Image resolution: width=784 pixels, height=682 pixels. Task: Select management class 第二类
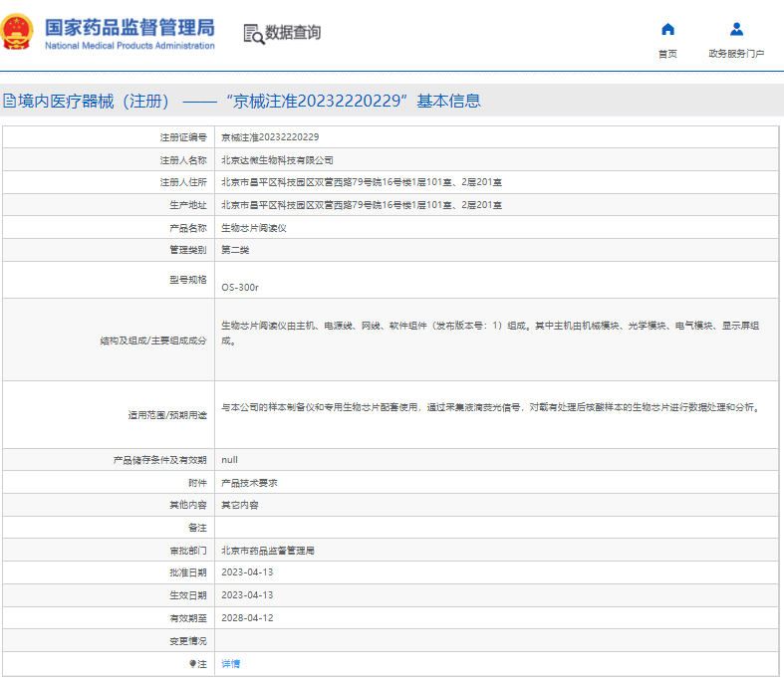click(x=235, y=250)
